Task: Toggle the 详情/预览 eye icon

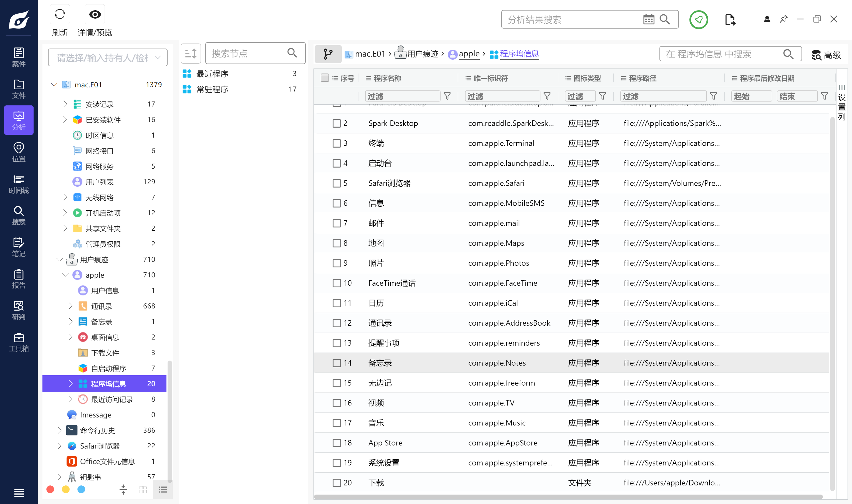Action: point(95,14)
